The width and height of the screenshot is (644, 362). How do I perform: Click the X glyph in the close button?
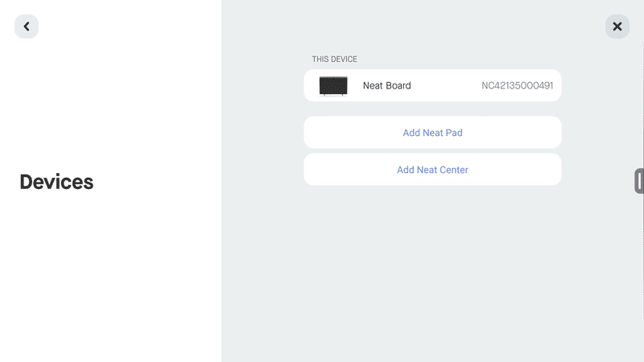click(617, 27)
